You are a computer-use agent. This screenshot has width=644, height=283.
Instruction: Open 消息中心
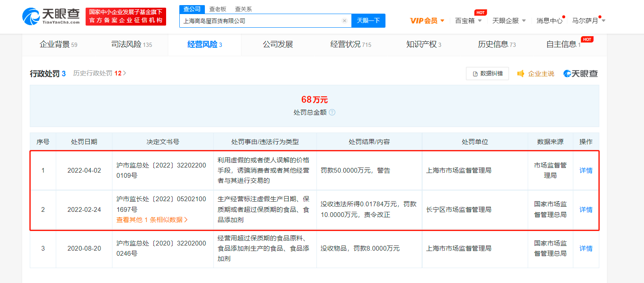(549, 20)
